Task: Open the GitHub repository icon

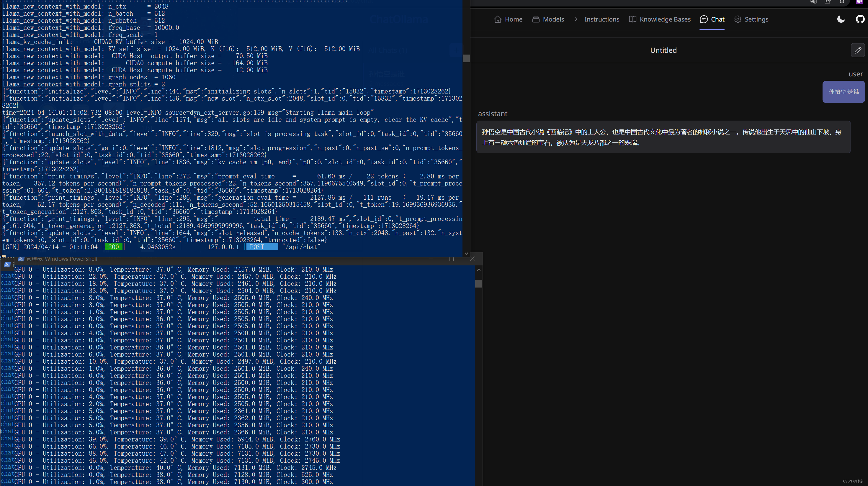Action: pos(859,19)
